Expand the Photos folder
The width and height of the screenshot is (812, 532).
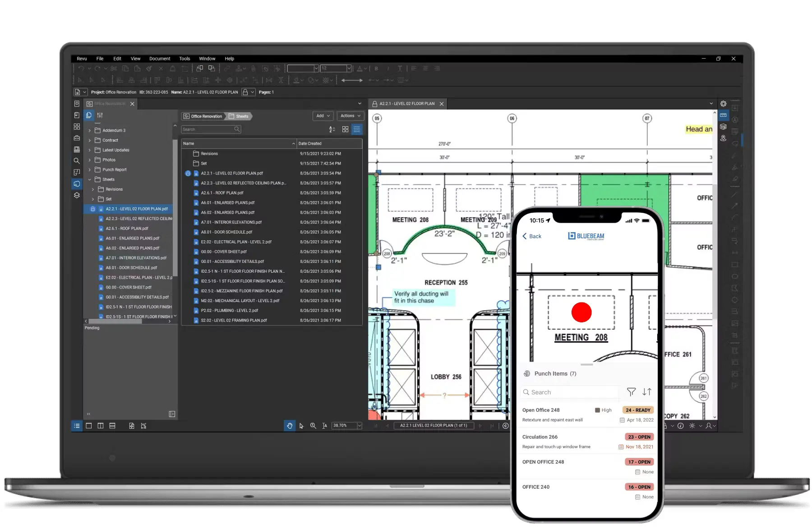click(x=90, y=160)
